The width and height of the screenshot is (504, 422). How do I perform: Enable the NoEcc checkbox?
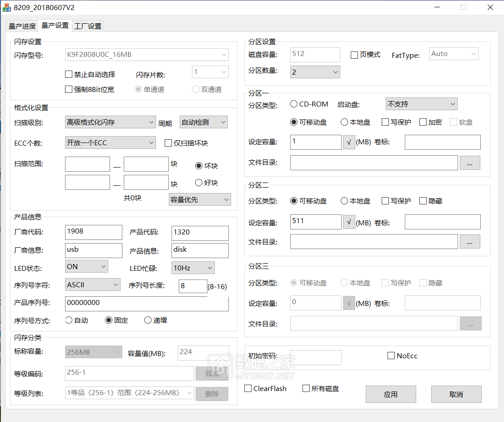point(391,356)
